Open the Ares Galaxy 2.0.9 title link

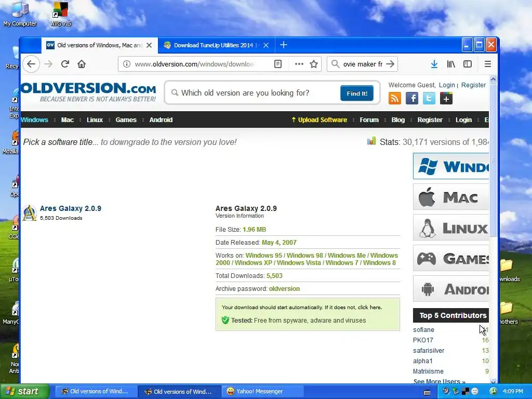71,208
